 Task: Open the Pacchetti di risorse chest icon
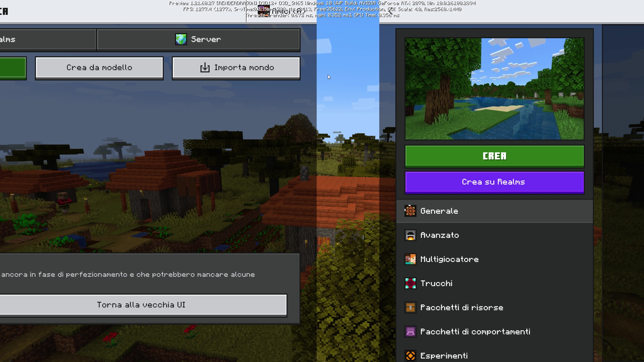(x=410, y=307)
